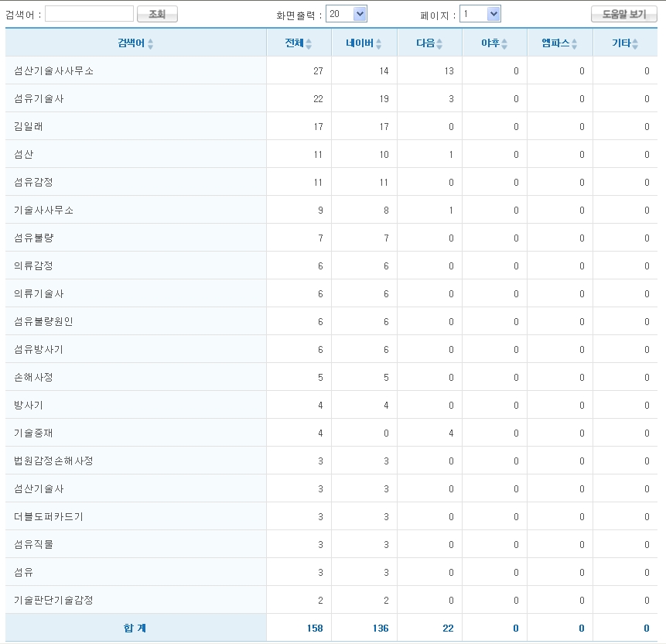The width and height of the screenshot is (666, 644).
Task: Click the 검색어 column header text
Action: pyautogui.click(x=131, y=43)
